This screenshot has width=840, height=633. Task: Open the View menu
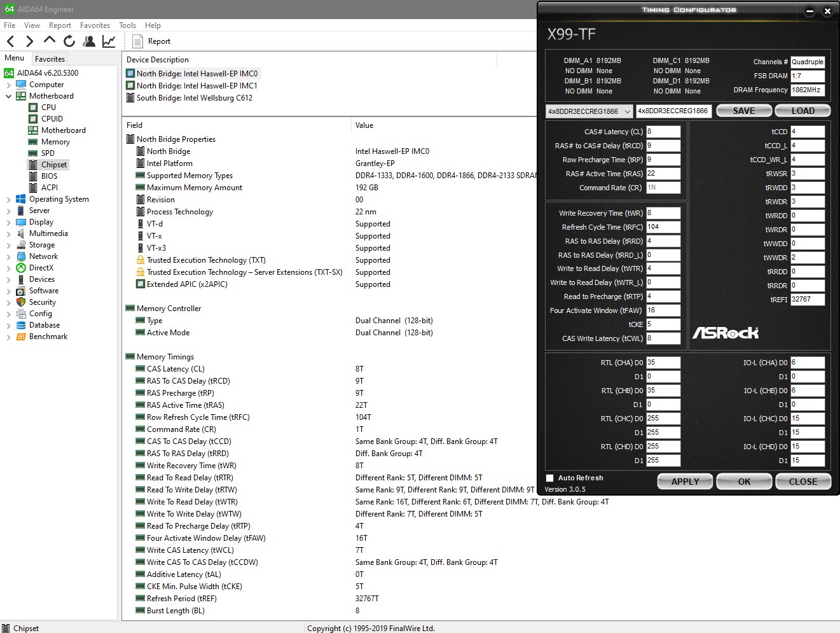pyautogui.click(x=32, y=25)
